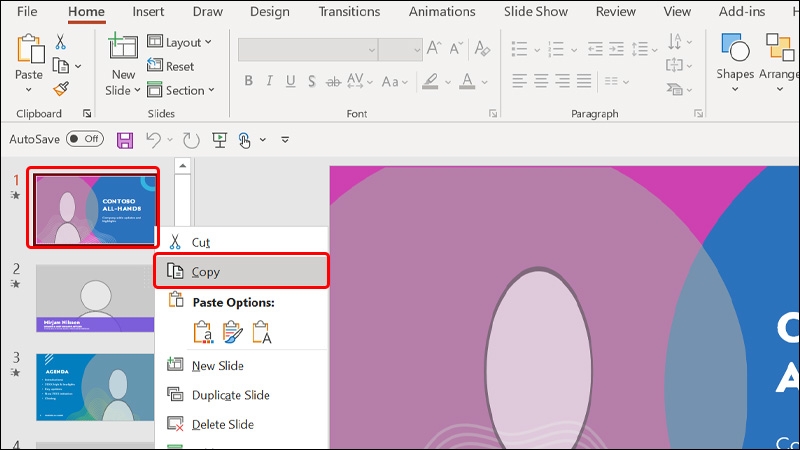
Task: Open the Layout dropdown
Action: click(179, 42)
